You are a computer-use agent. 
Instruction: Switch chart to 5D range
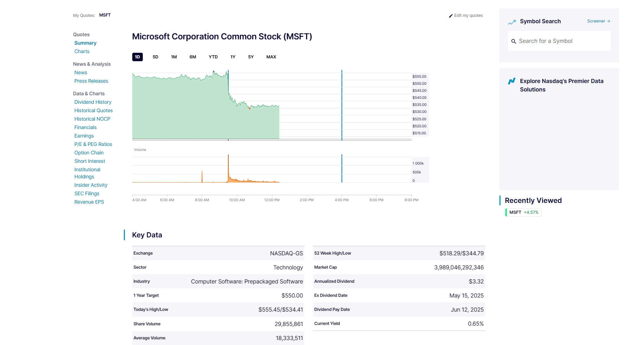(x=155, y=57)
